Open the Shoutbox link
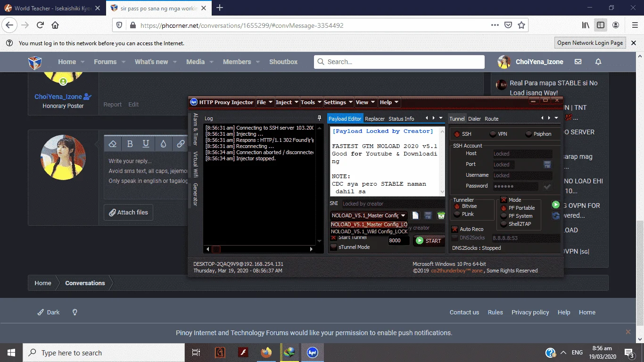Viewport: 644px width, 362px height. 283,62
